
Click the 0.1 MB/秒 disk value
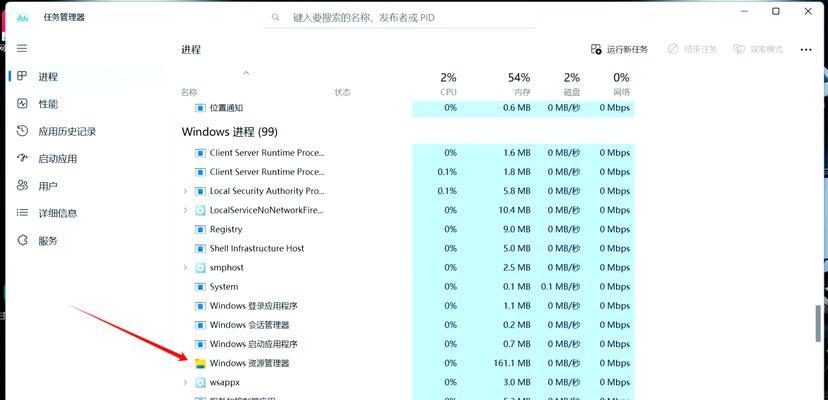560,286
